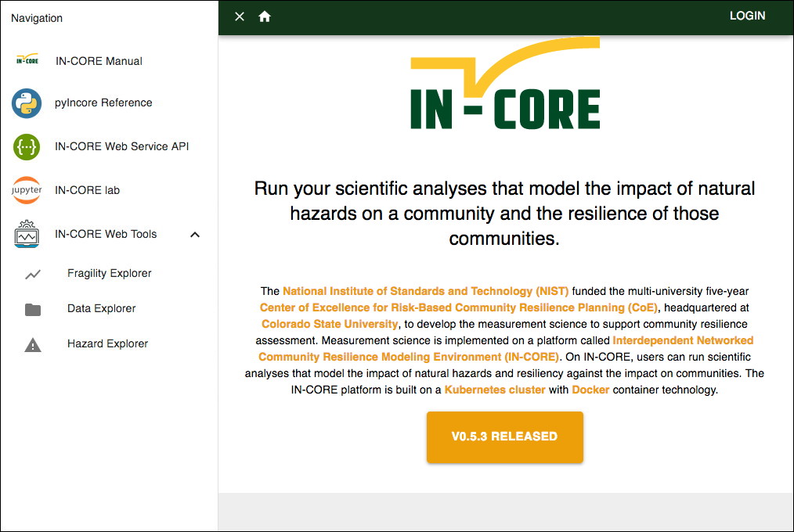Image resolution: width=794 pixels, height=532 pixels.
Task: Follow the Kubernetes cluster link
Action: [495, 390]
